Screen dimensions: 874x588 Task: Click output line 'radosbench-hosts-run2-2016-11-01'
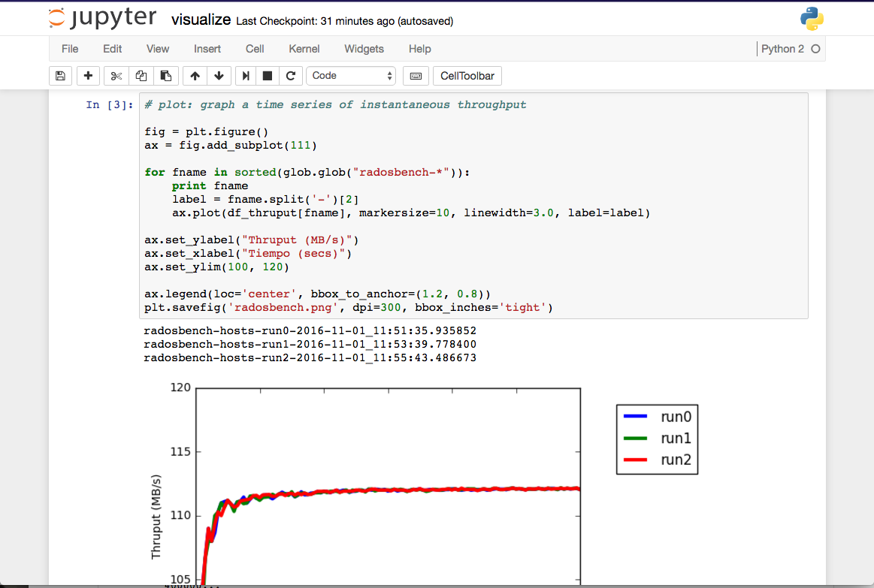coord(310,357)
